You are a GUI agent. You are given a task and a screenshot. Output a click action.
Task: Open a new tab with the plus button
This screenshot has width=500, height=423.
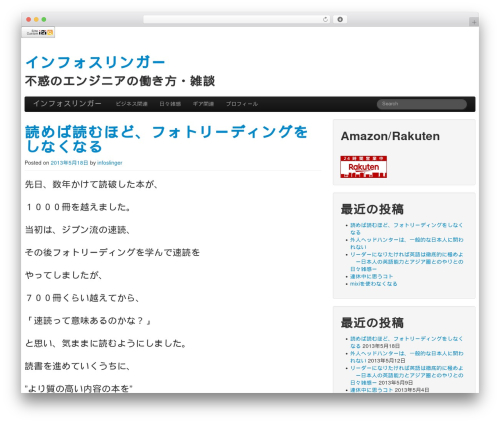[474, 22]
